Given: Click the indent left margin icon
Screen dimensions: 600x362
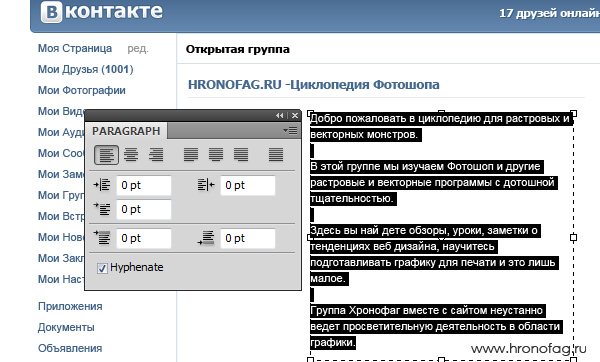Looking at the screenshot, I should click(102, 185).
